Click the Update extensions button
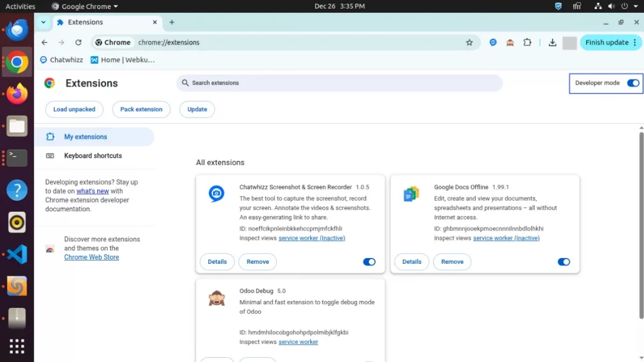Viewport: 644px width, 362px height. click(197, 109)
